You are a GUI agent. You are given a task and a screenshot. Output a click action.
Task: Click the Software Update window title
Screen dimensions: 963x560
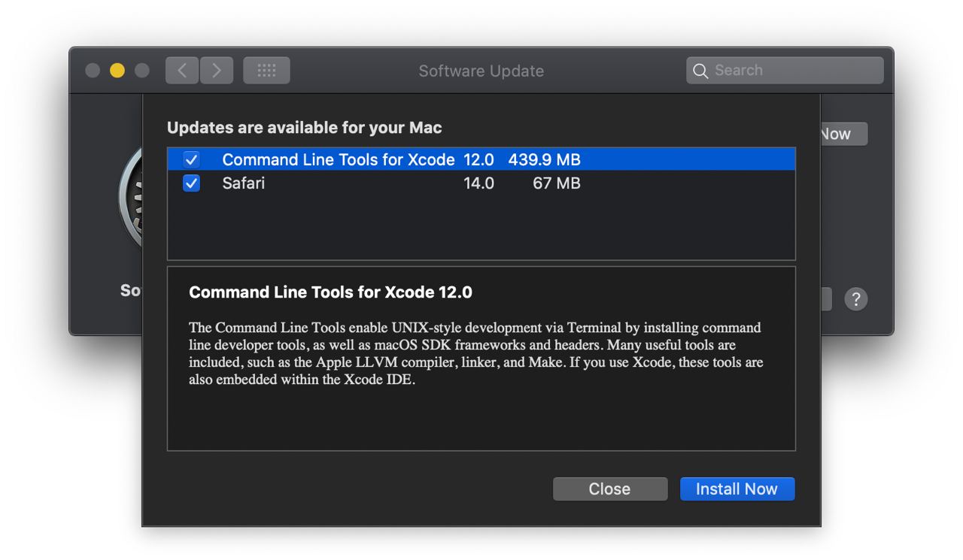tap(481, 71)
